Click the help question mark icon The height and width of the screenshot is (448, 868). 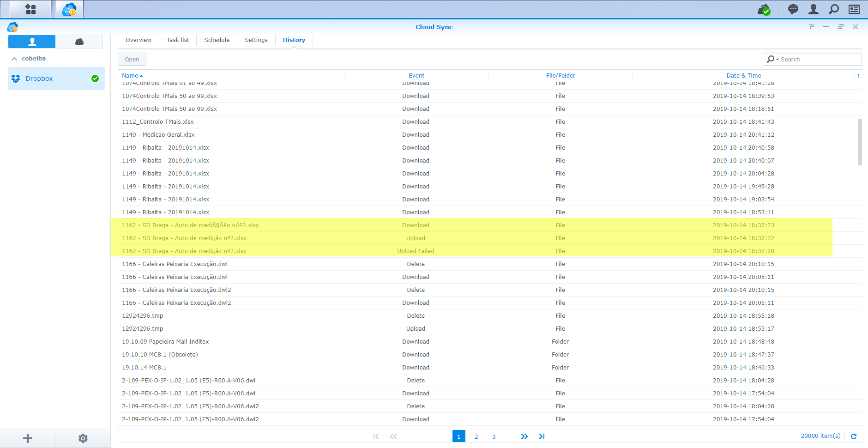(811, 27)
